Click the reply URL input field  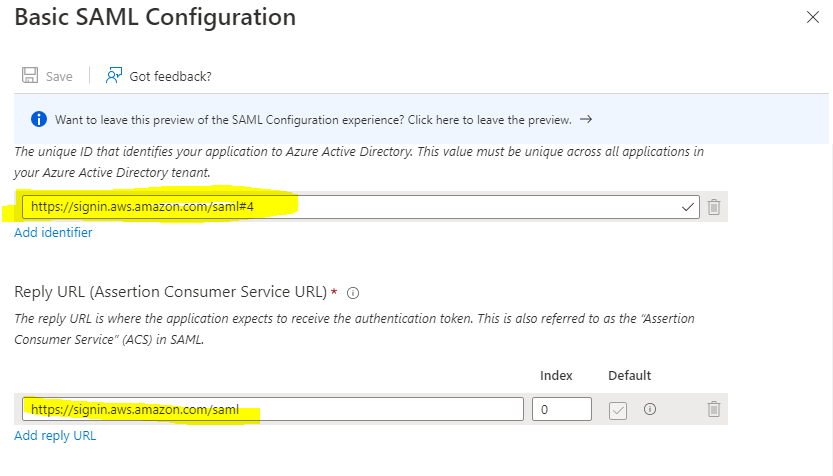(273, 409)
